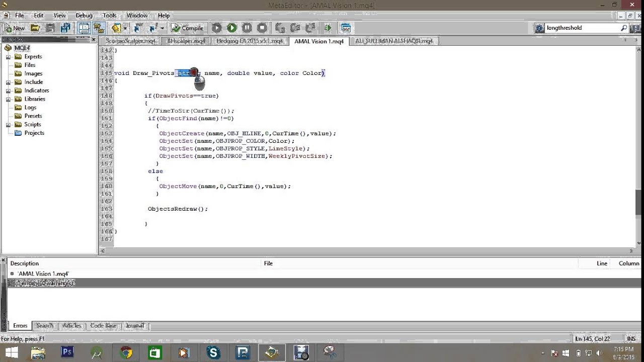
Task: Switch to the Journal tab
Action: [x=135, y=326]
